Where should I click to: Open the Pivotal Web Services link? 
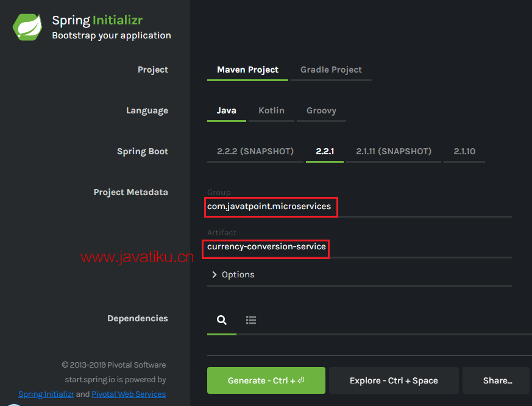[129, 394]
